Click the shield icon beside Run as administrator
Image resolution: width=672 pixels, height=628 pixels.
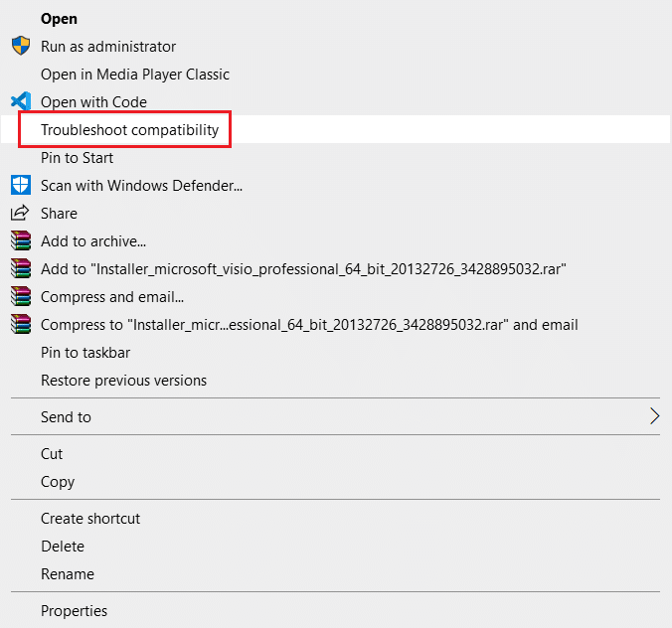click(x=20, y=47)
